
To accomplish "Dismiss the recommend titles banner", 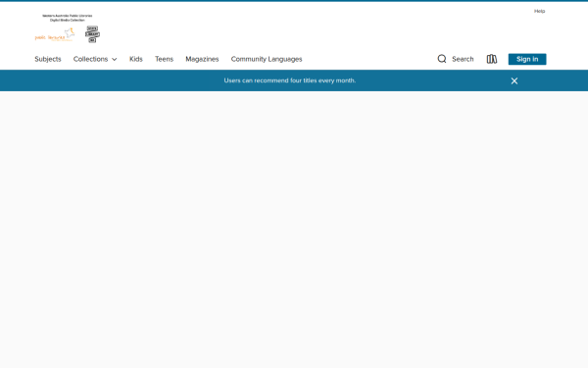I will pos(514,80).
